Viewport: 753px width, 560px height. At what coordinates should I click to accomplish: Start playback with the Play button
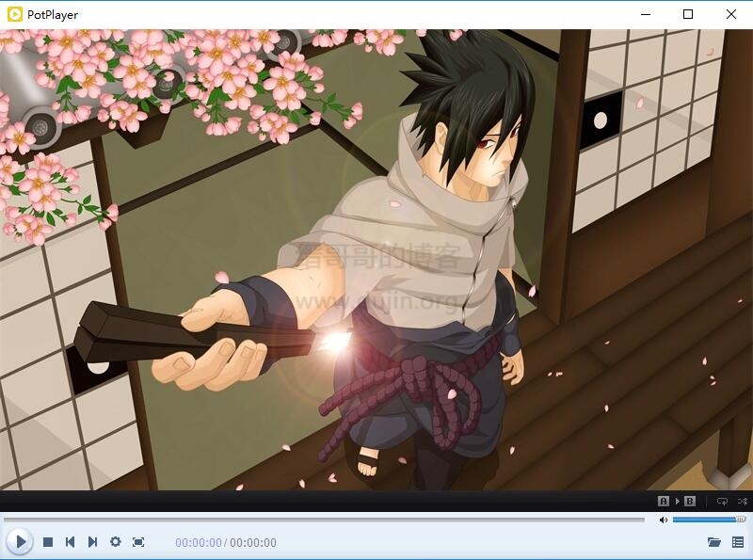click(20, 542)
